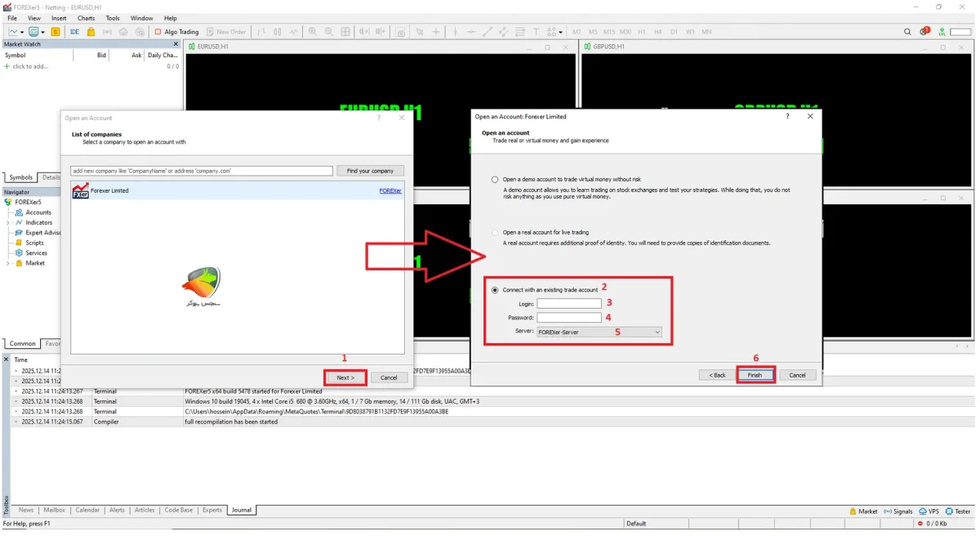
Task: Click the Login input field
Action: (x=569, y=303)
